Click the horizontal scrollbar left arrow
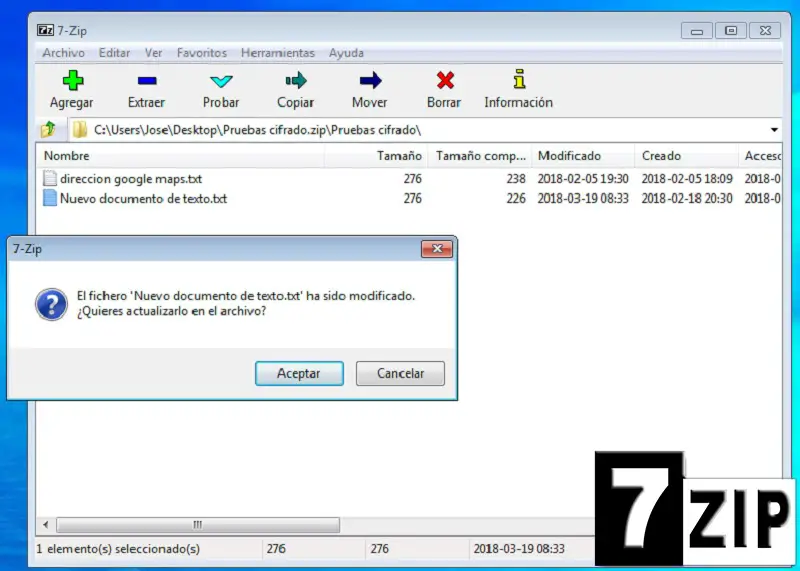The height and width of the screenshot is (571, 800). click(x=45, y=525)
